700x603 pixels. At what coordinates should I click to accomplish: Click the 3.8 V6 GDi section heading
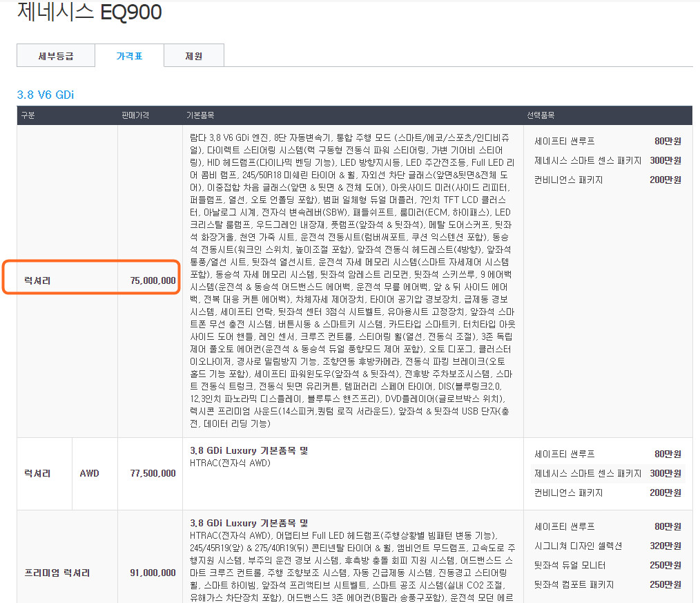click(45, 95)
